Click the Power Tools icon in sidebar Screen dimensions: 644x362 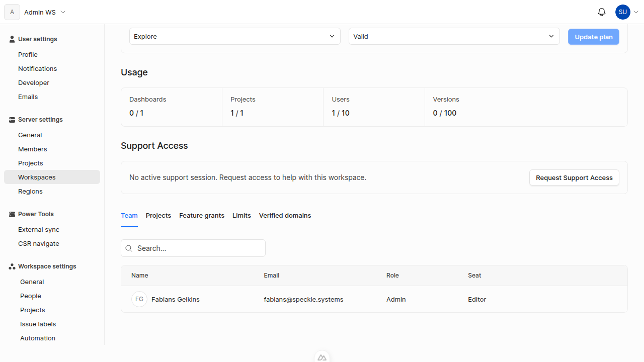(x=12, y=214)
